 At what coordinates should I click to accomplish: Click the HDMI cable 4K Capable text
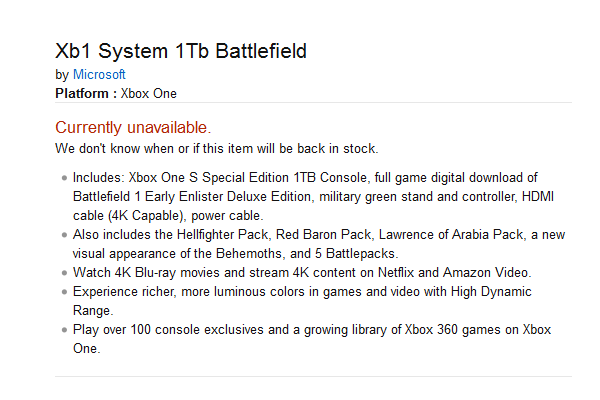313,206
